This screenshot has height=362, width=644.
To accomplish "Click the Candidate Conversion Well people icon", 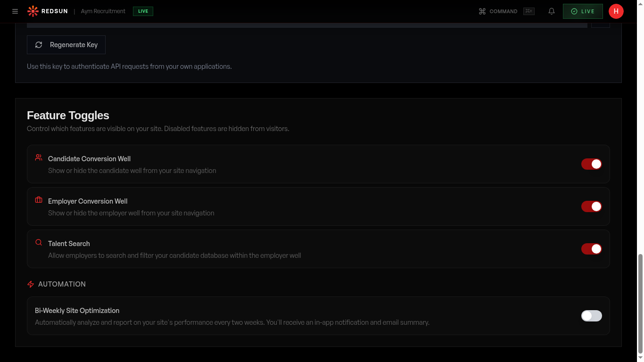I will 38,157.
